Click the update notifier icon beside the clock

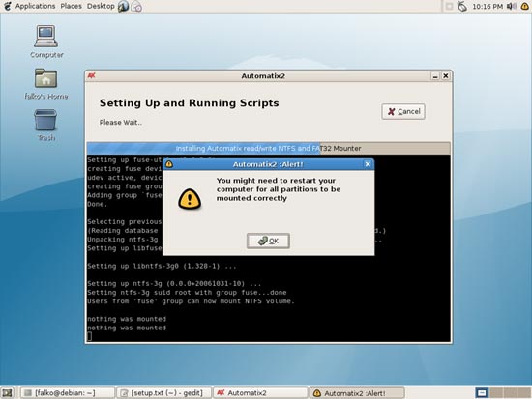click(462, 6)
